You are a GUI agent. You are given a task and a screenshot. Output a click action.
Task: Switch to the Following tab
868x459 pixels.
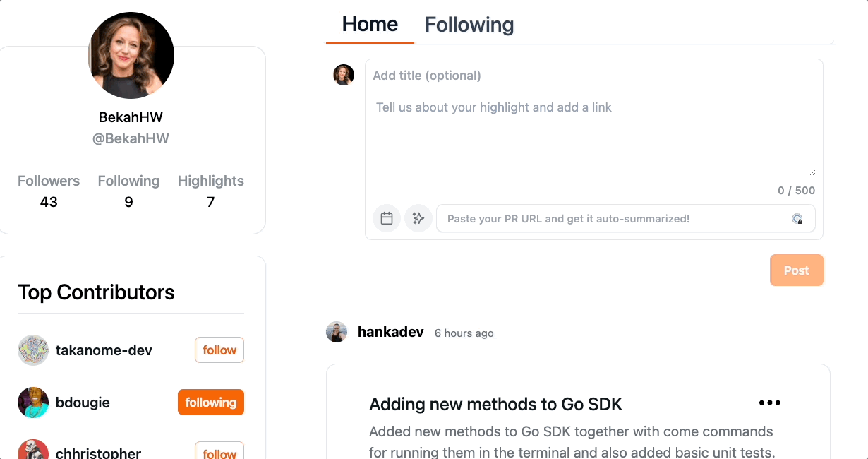pos(469,25)
